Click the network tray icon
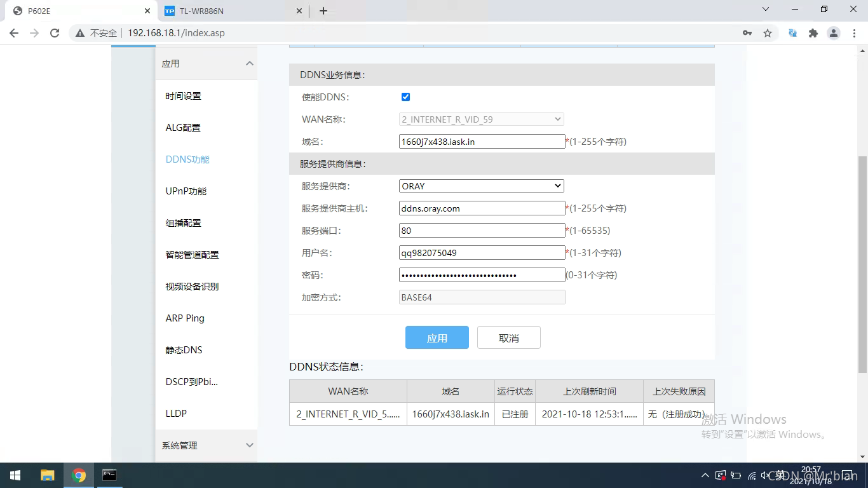868x488 pixels. coord(752,475)
